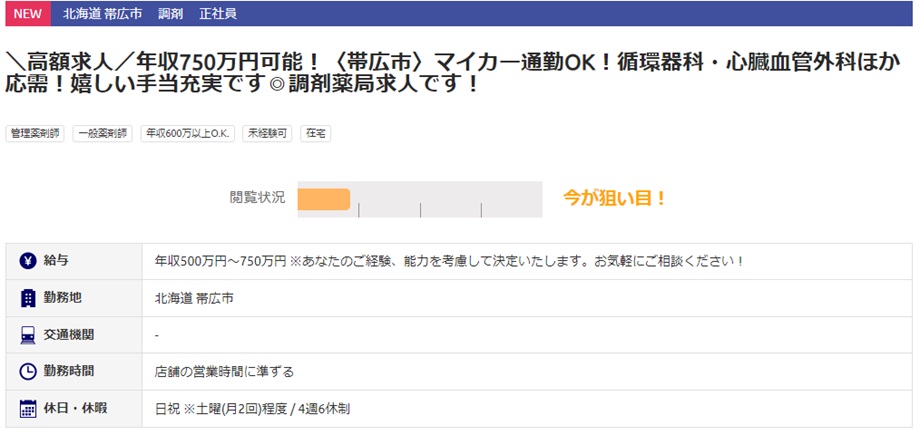Choose the 年収600万以上O.K. tag
The image size is (920, 435).
(x=187, y=133)
